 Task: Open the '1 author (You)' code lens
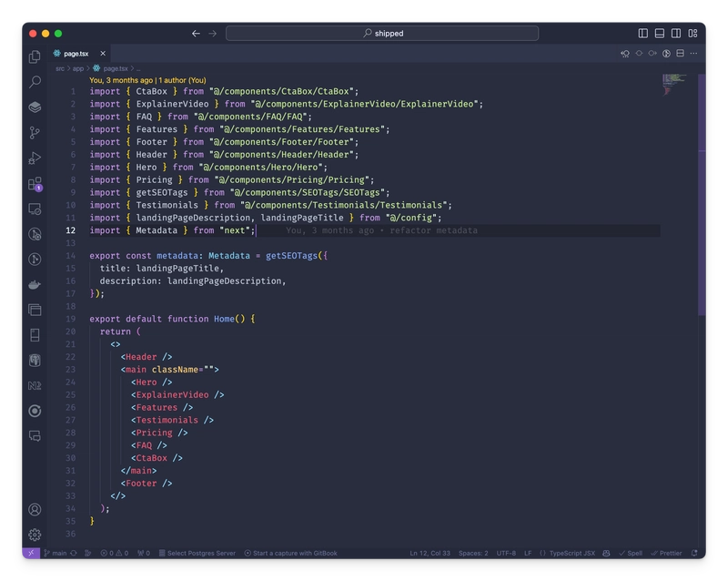[182, 80]
